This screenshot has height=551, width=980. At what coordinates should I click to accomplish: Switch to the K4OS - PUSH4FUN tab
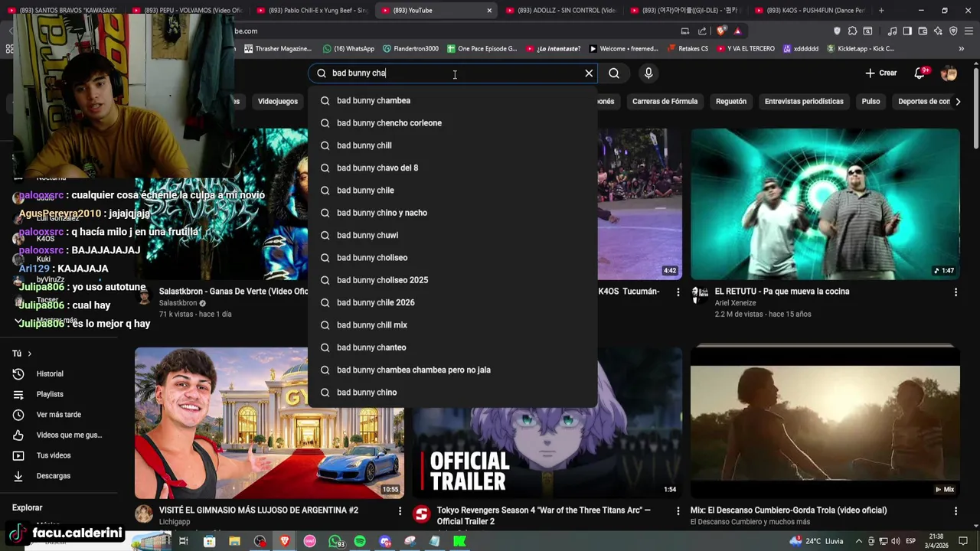click(809, 11)
